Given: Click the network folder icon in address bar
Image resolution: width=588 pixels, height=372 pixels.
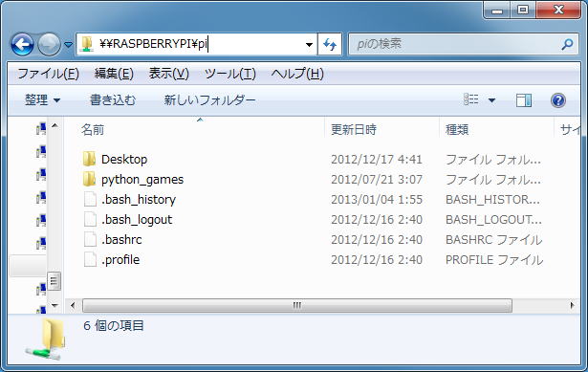Looking at the screenshot, I should 87,44.
